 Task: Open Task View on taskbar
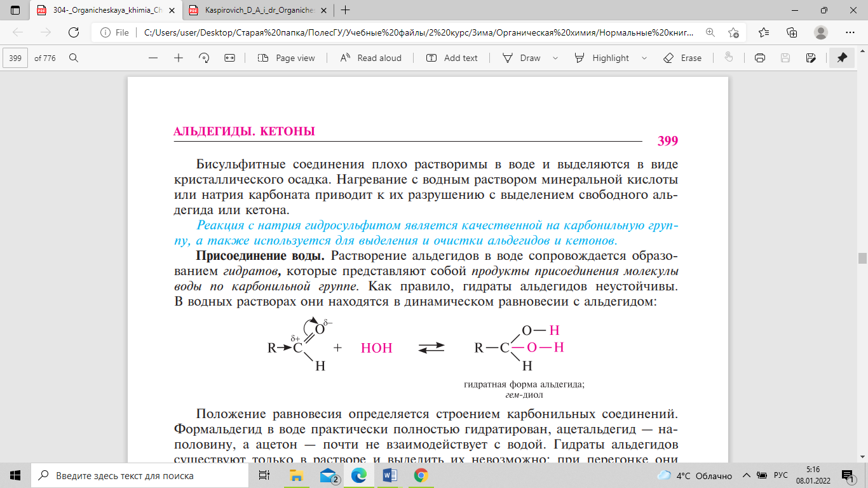[x=264, y=475]
